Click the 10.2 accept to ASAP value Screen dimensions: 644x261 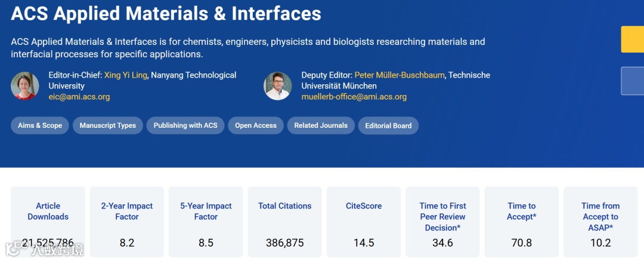tap(600, 243)
